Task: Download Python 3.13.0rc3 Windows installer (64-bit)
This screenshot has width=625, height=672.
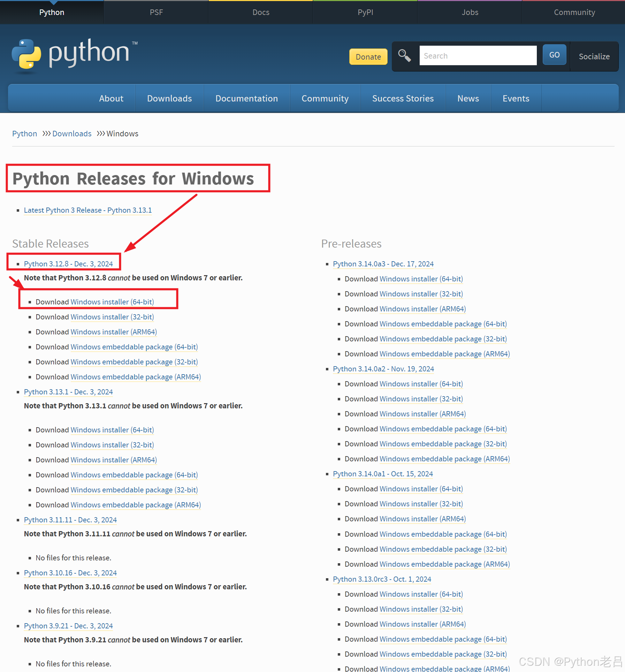Action: 421,594
